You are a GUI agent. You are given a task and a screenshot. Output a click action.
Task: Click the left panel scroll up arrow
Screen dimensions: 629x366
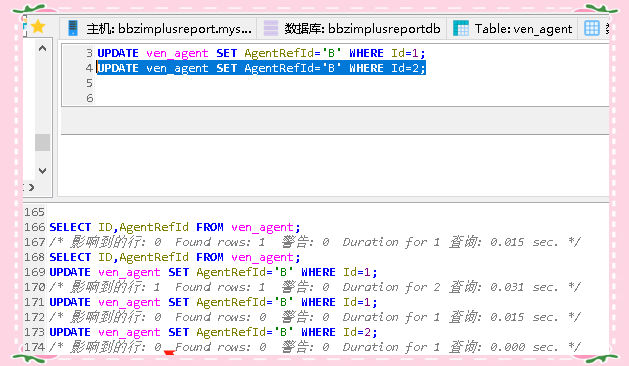coord(43,49)
